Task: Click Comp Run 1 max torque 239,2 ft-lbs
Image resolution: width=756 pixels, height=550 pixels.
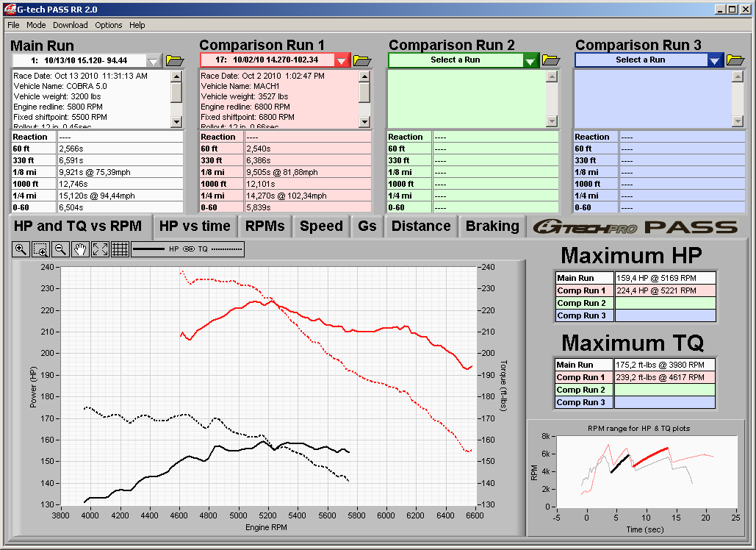Action: tap(664, 377)
